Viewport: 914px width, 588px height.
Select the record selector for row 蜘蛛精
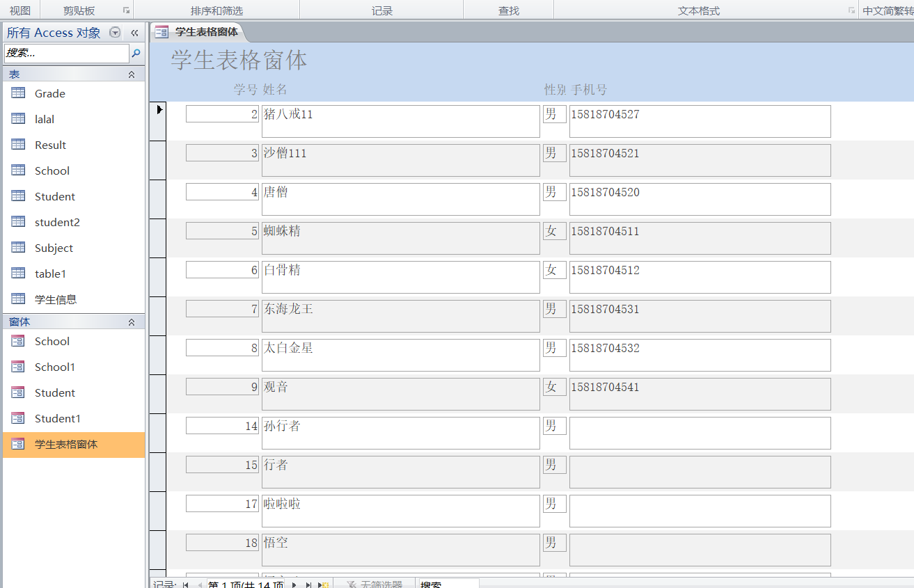click(x=157, y=238)
